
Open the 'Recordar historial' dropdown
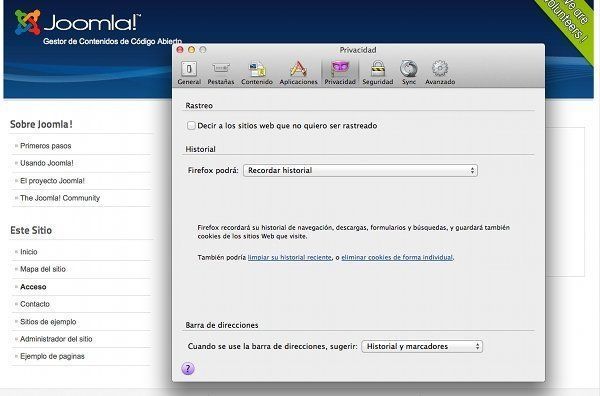[x=360, y=170]
